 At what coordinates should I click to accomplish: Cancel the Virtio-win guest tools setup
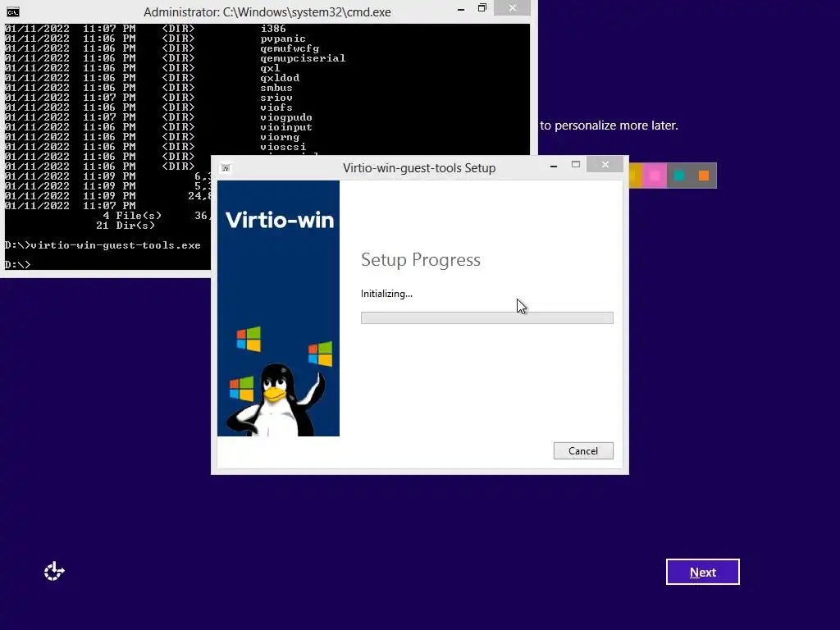[x=583, y=450]
